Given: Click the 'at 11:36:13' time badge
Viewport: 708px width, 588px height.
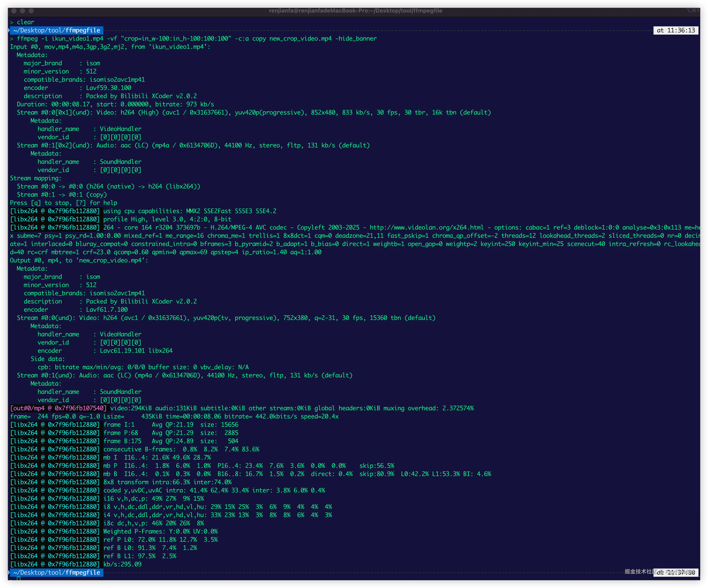Looking at the screenshot, I should [676, 30].
